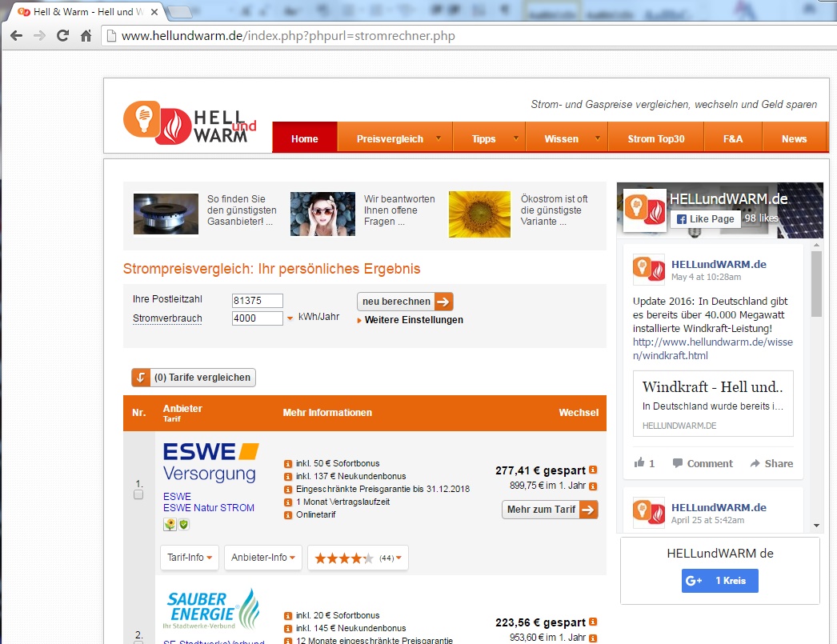
Task: Click into the Postleitzahl input field
Action: (x=257, y=301)
